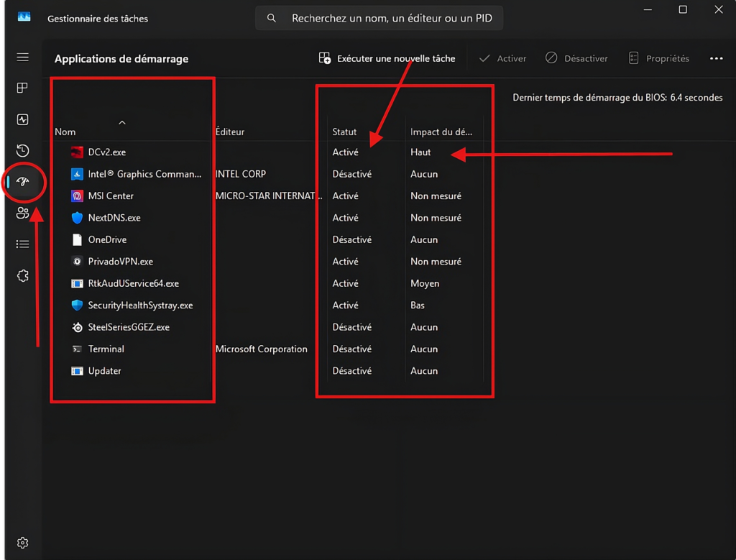This screenshot has width=736, height=560.
Task: Click the Updater app icon
Action: [x=77, y=371]
